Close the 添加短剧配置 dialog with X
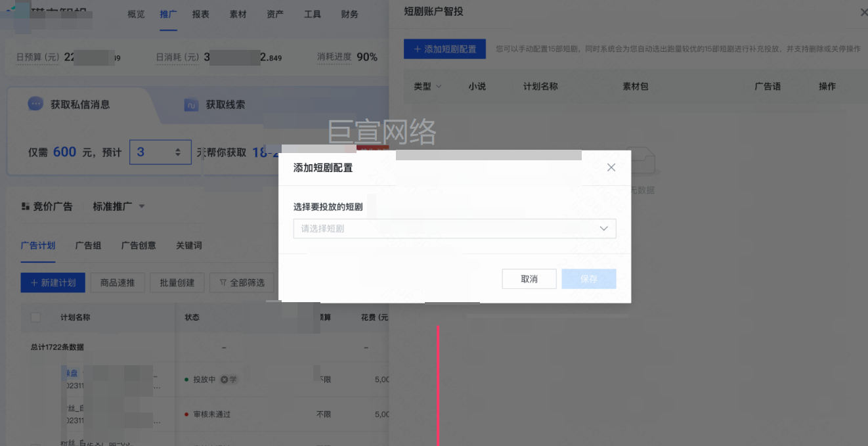The height and width of the screenshot is (446, 868). pos(611,167)
